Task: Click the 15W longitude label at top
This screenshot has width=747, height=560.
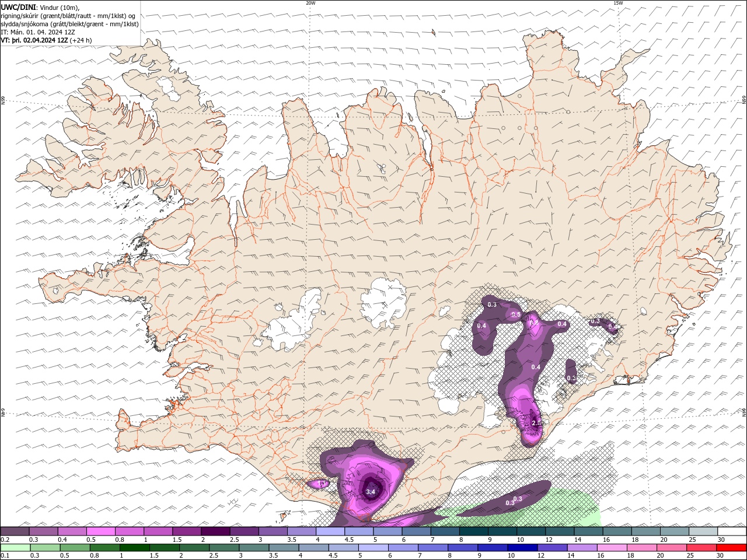Action: point(618,3)
